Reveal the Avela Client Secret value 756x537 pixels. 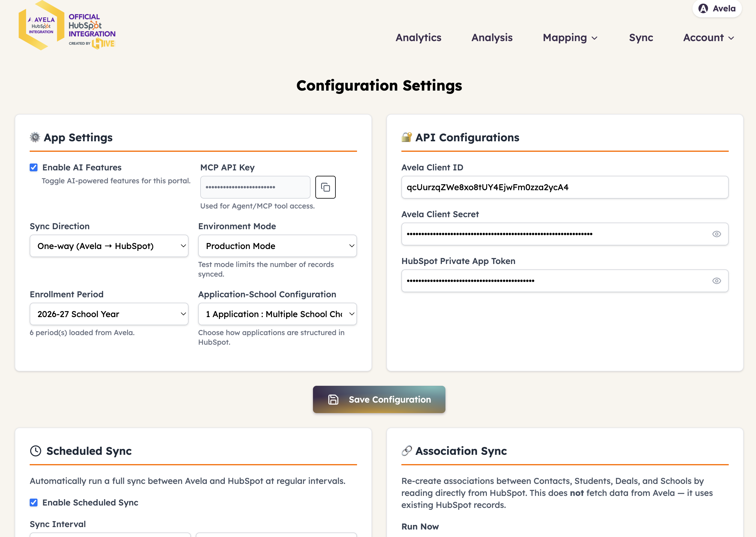716,234
